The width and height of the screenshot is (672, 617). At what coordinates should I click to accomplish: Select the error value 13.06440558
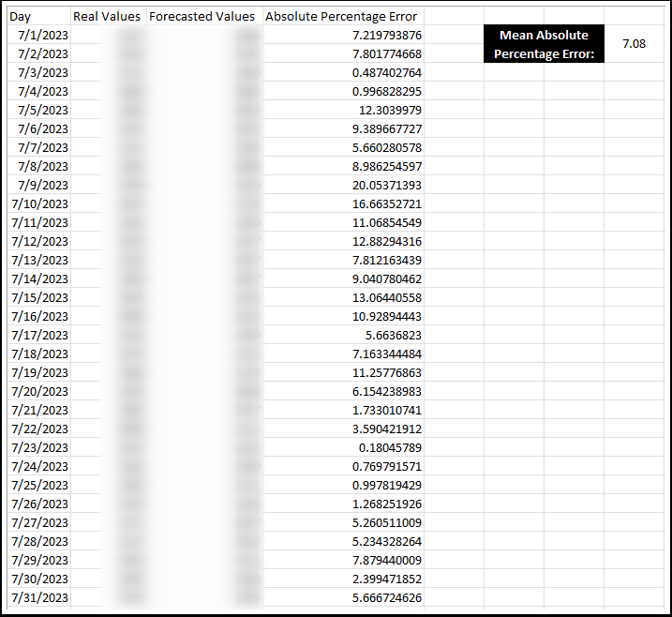[x=343, y=297]
